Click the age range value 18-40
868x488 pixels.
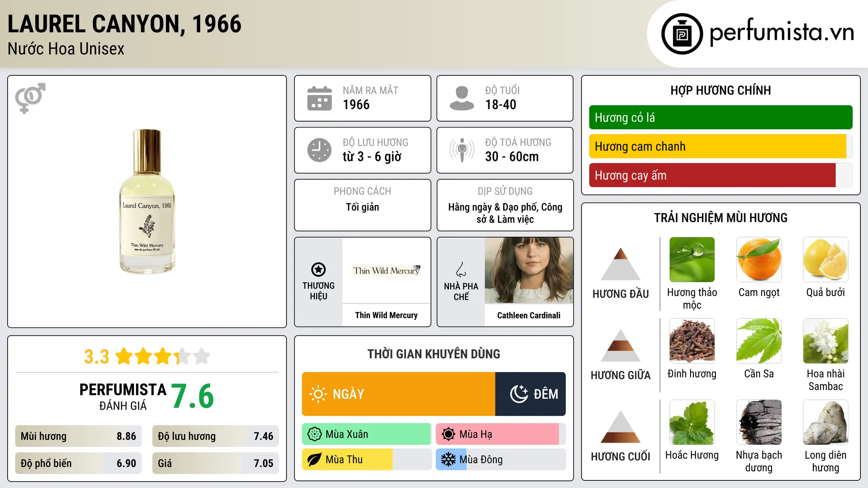tap(501, 105)
